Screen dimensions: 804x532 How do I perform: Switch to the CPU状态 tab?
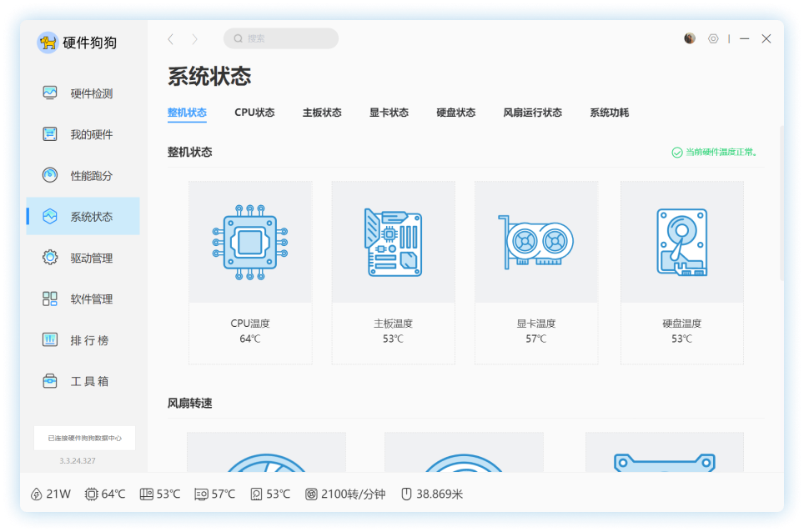pyautogui.click(x=254, y=113)
